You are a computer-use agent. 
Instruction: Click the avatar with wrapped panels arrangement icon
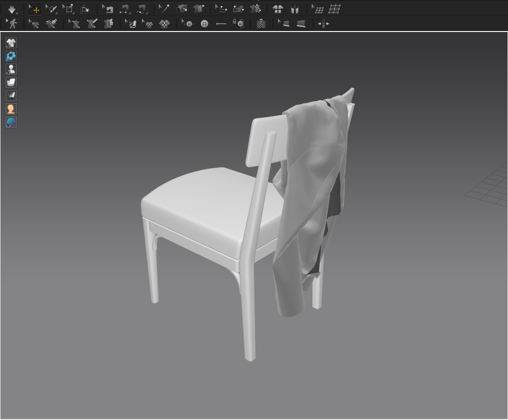(294, 10)
